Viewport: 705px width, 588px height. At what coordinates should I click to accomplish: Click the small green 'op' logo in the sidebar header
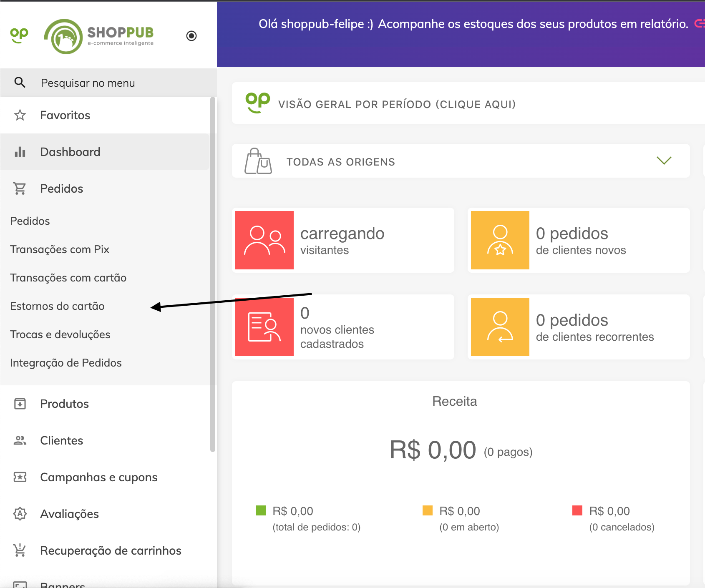tap(19, 35)
